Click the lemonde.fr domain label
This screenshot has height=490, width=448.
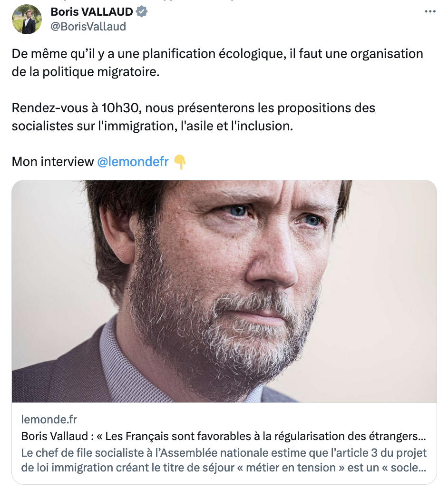(49, 419)
